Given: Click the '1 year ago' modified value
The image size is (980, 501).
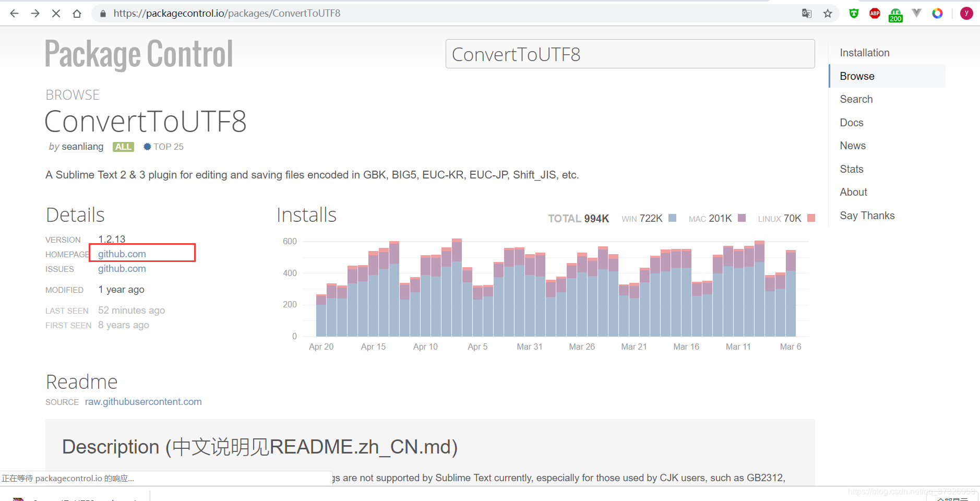Looking at the screenshot, I should [121, 290].
